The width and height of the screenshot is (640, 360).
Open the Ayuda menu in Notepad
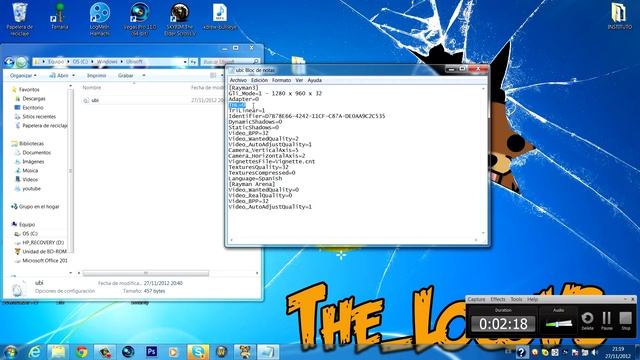click(x=314, y=80)
